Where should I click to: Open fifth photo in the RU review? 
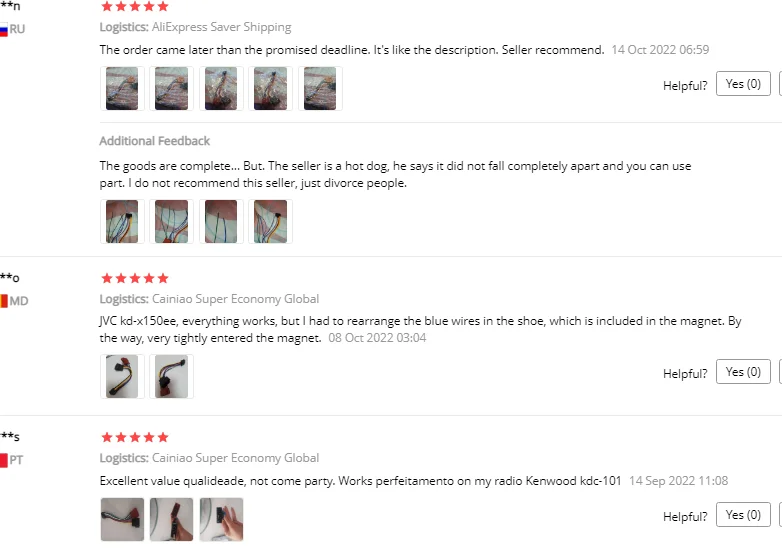320,88
